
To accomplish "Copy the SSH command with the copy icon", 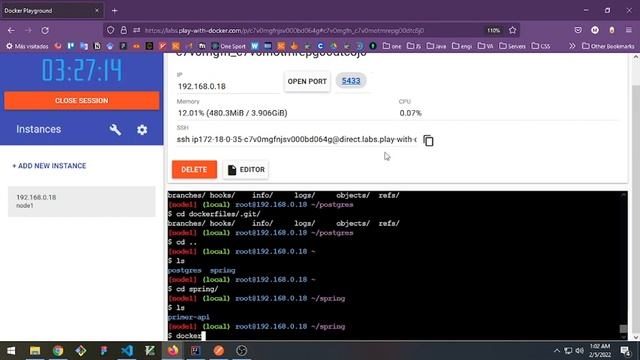I will [428, 140].
